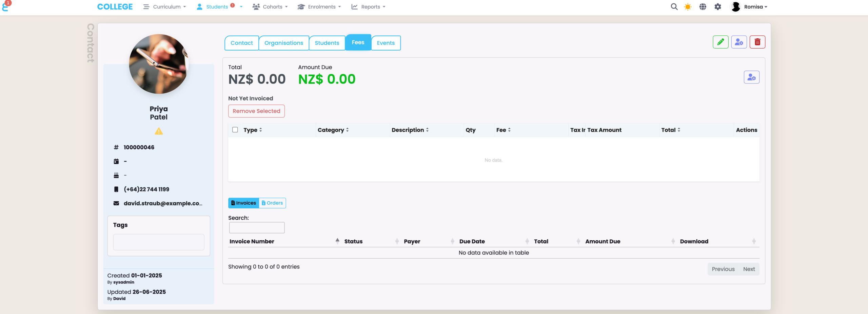The image size is (868, 314).
Task: Expand the Romisa user menu
Action: [749, 7]
